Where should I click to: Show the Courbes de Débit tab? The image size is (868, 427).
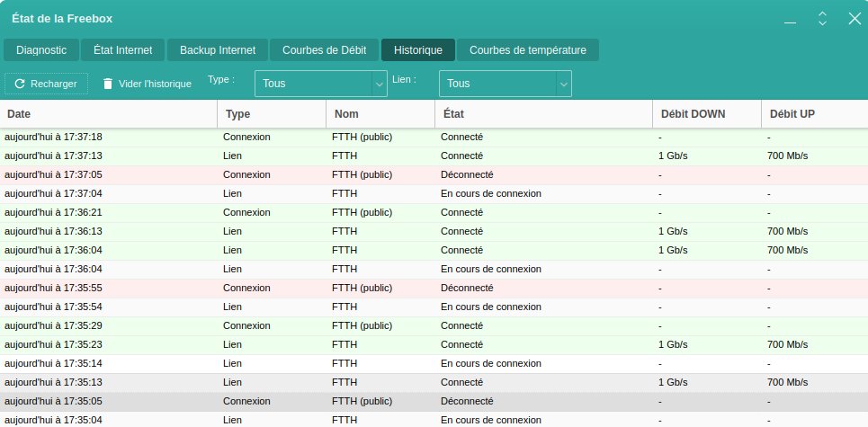(x=325, y=50)
